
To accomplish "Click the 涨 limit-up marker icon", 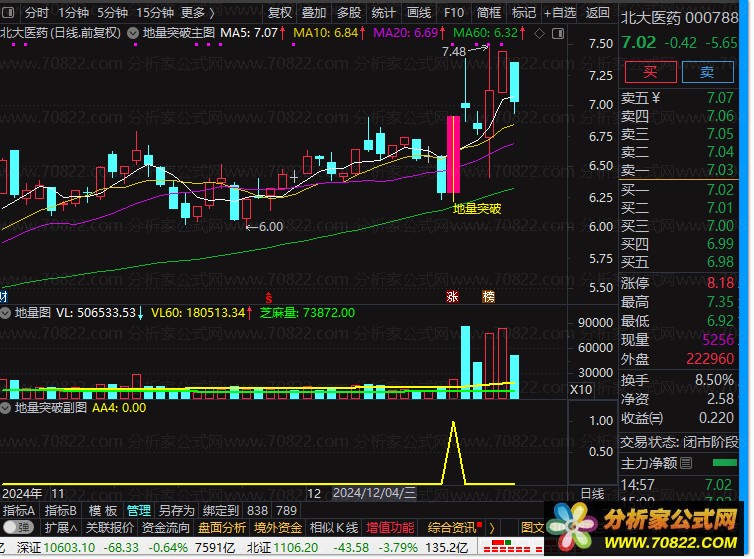I will click(452, 296).
